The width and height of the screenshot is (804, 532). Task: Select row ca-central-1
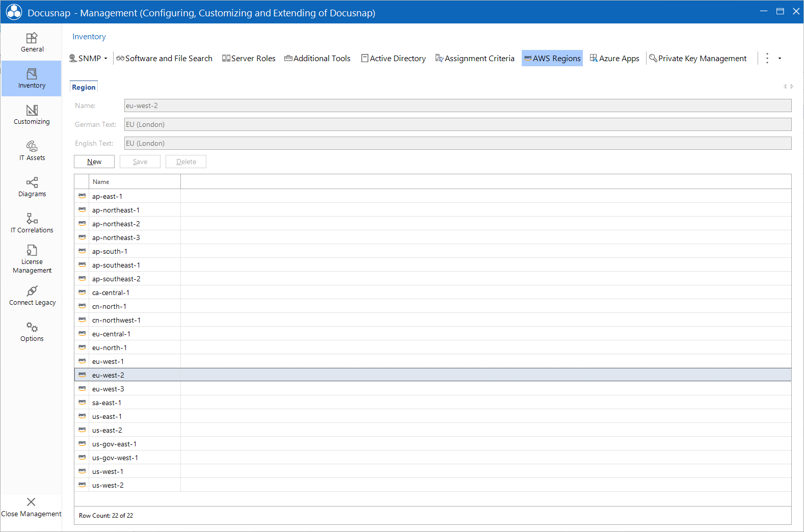(x=433, y=292)
